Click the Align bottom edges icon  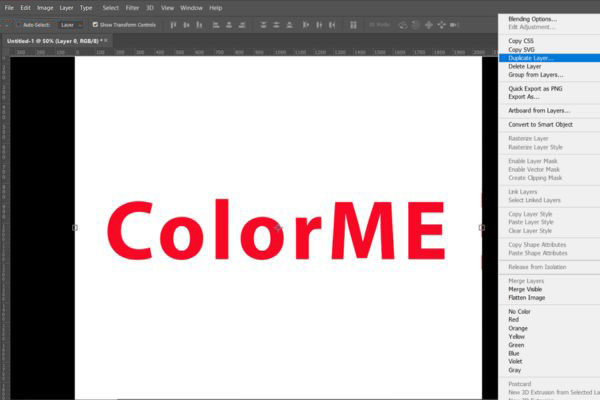[x=199, y=25]
